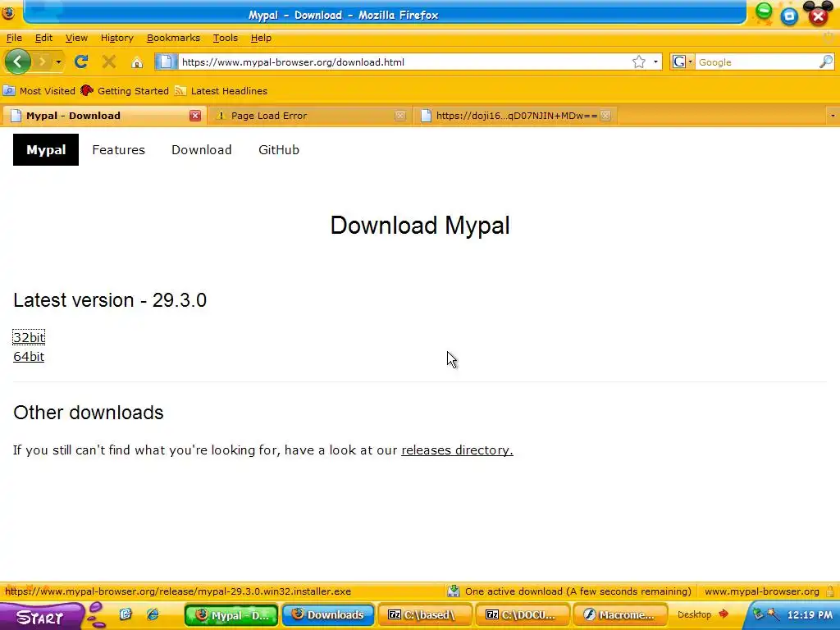Open Most Visited bookmarks folder
Image resolution: width=840 pixels, height=630 pixels.
(39, 91)
